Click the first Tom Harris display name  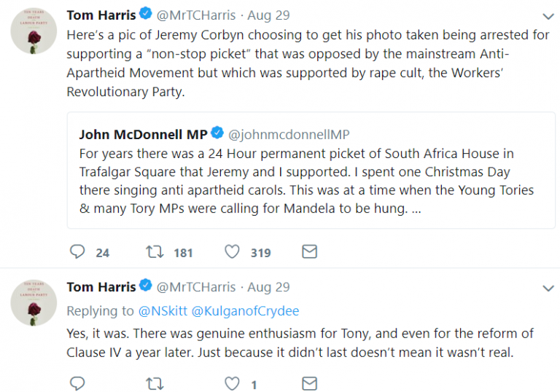pyautogui.click(x=101, y=15)
